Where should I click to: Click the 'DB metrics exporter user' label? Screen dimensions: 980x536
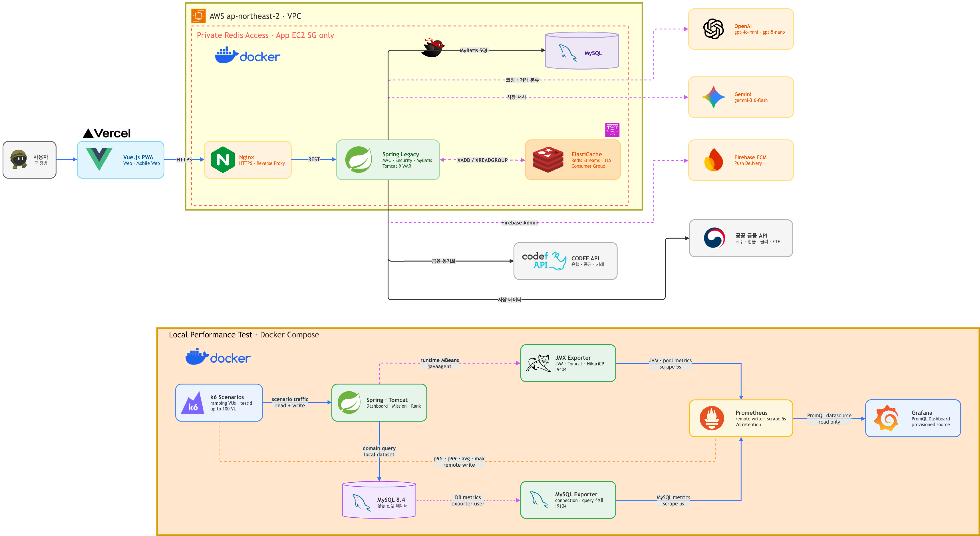tap(468, 500)
